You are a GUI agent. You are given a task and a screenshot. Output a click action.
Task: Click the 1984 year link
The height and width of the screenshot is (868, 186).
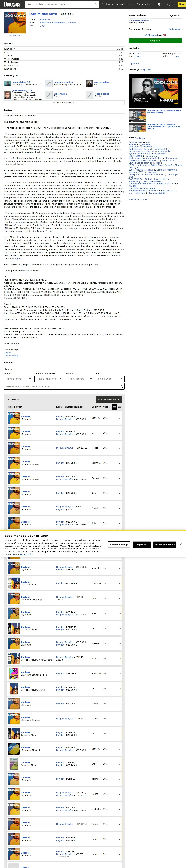click(x=43, y=26)
